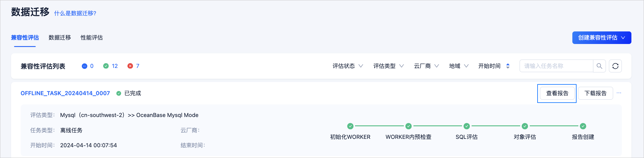Click the 请输入任务名称 search field
This screenshot has height=158, width=644.
click(556, 66)
